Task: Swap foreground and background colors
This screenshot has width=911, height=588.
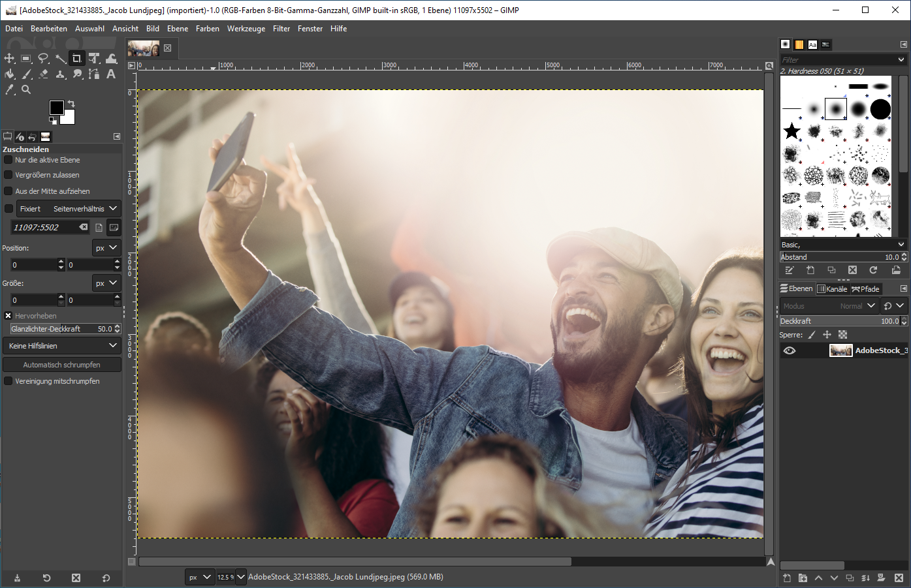Action: (x=71, y=104)
